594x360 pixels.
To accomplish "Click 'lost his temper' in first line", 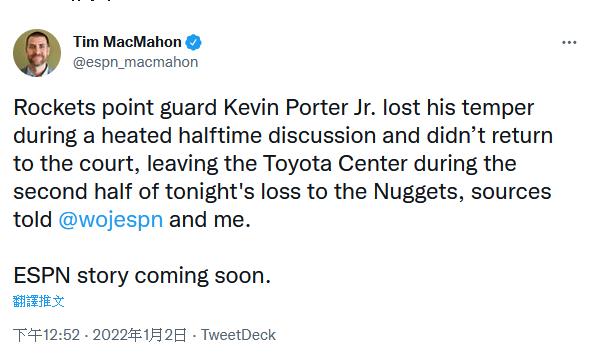I will click(x=458, y=108).
